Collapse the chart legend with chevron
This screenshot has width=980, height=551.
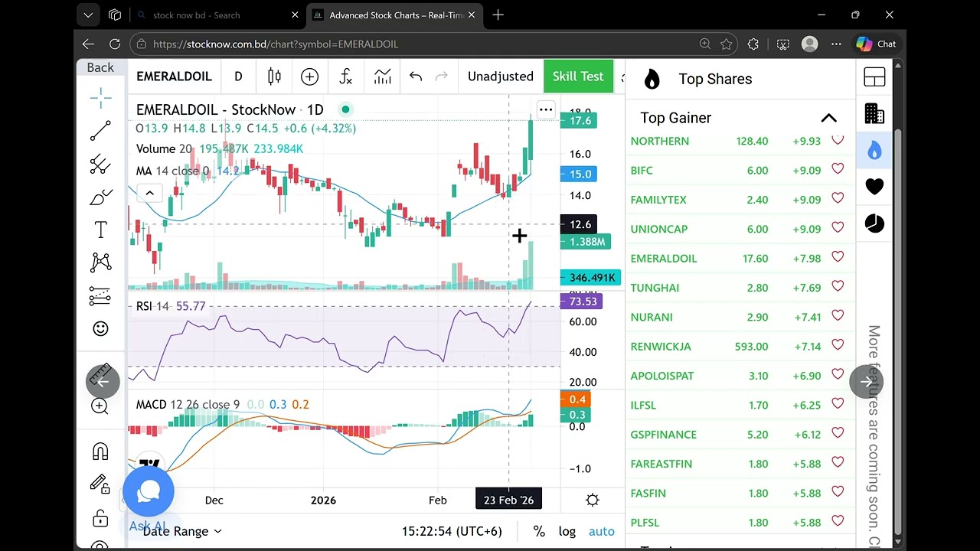(149, 193)
